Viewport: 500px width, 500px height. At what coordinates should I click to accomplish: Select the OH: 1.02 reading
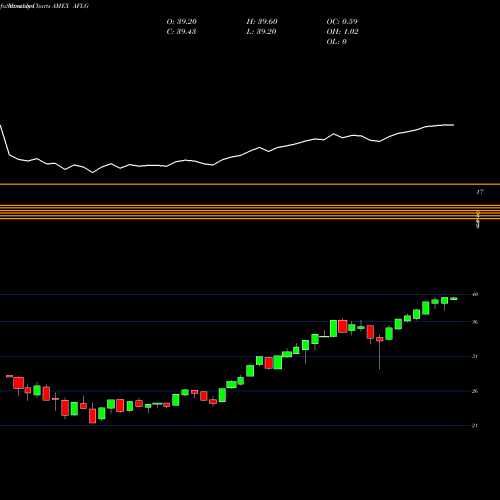click(x=342, y=32)
